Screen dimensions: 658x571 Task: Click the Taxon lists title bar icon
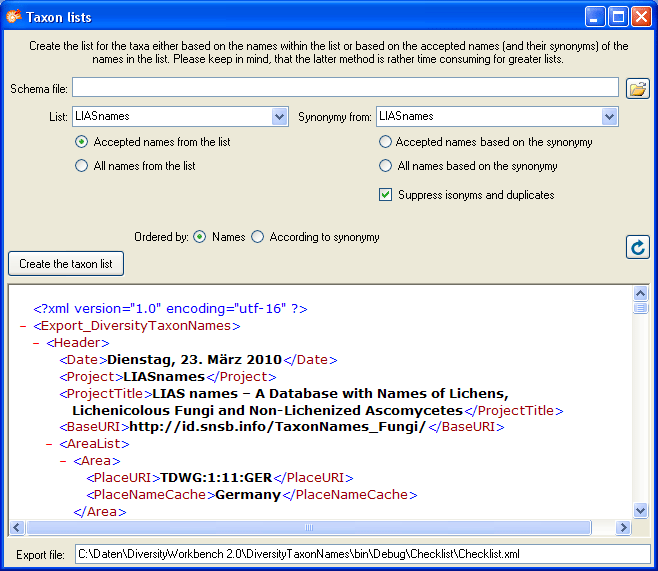pos(14,16)
